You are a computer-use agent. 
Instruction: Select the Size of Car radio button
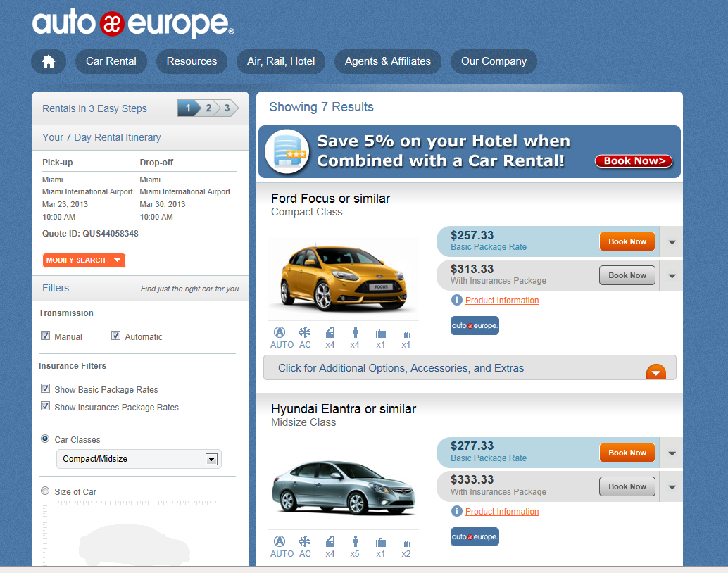tap(45, 491)
